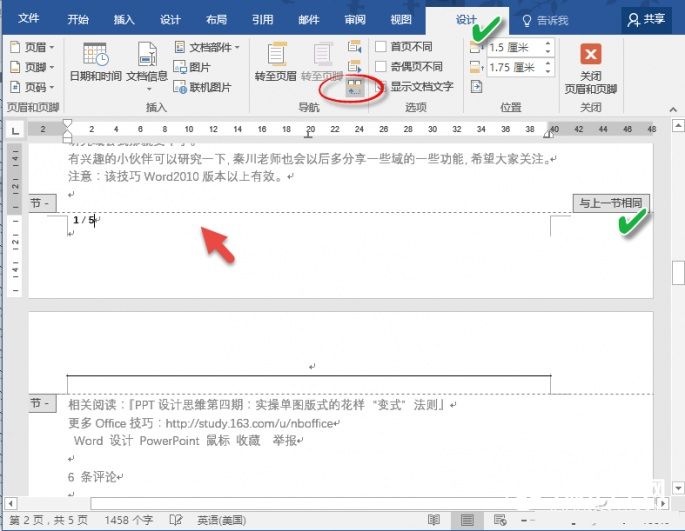Edit footer-from-bottom value 1.75 厘米
Image resolution: width=685 pixels, height=531 pixels.
coord(514,67)
